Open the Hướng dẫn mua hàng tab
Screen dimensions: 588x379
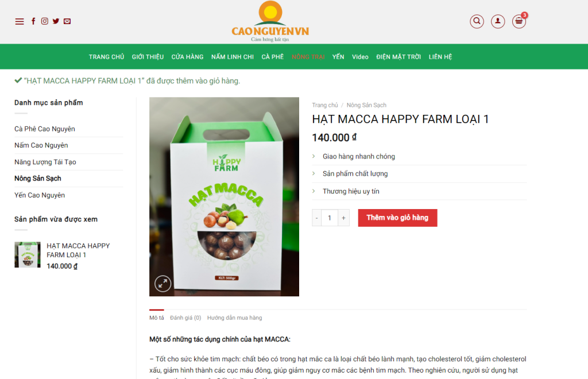coord(235,318)
